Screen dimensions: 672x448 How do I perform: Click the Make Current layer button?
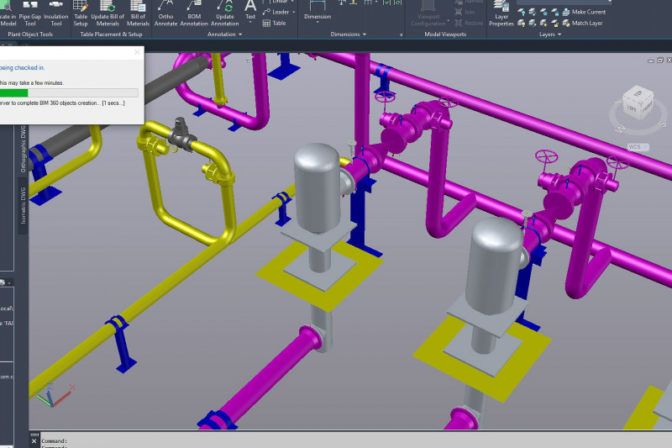pos(588,11)
